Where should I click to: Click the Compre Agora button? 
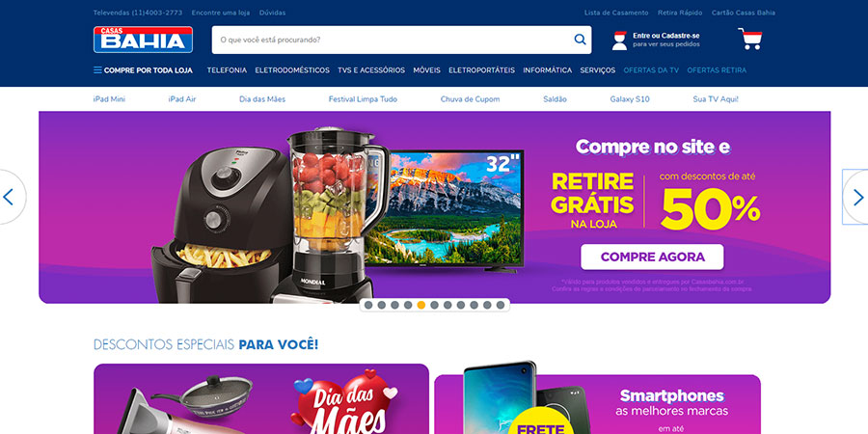click(x=652, y=257)
